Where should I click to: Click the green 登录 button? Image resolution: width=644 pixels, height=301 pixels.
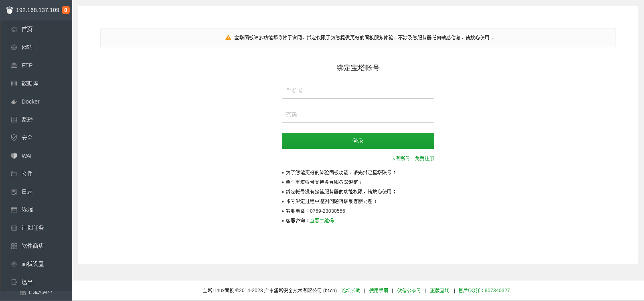[x=358, y=141]
